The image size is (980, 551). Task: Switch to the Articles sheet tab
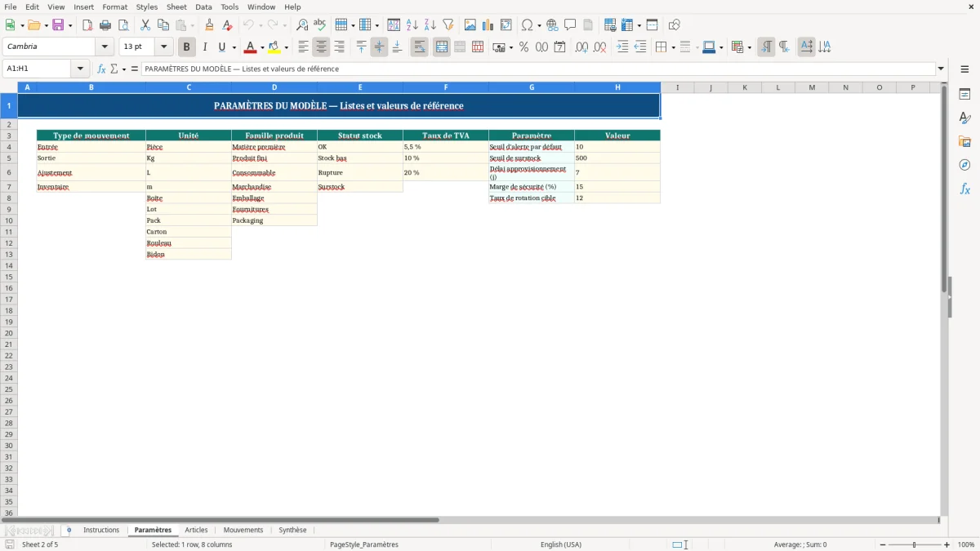pyautogui.click(x=197, y=531)
